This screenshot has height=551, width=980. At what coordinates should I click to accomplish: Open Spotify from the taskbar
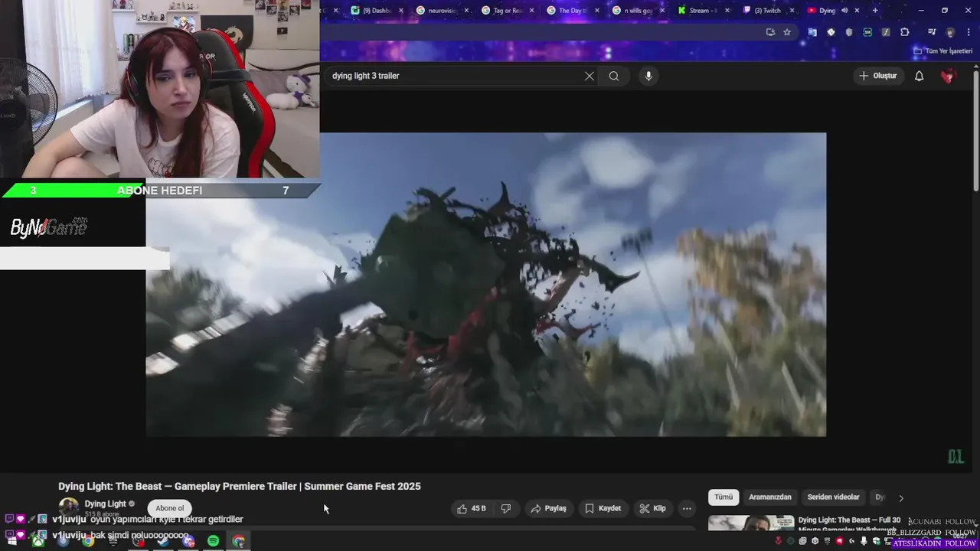[x=214, y=541]
